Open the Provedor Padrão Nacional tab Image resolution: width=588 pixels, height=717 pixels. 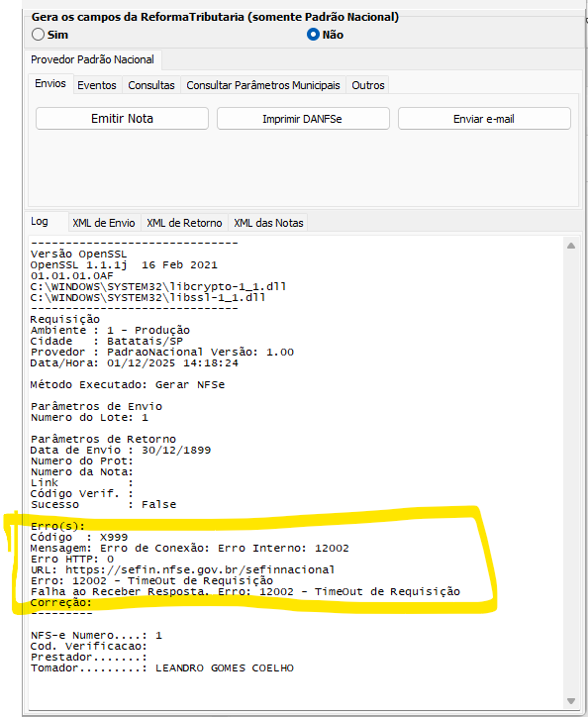[93, 59]
